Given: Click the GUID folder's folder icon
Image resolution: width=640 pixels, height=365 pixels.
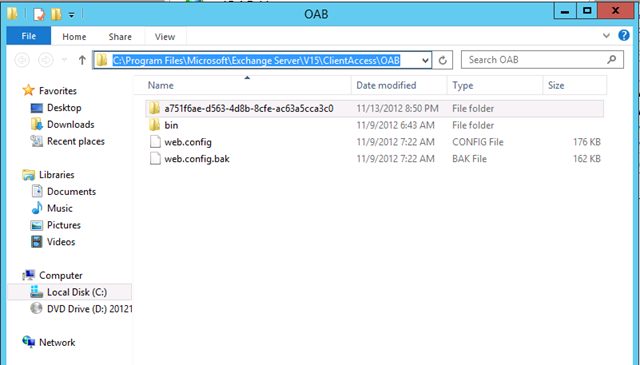Looking at the screenshot, I should tap(154, 108).
